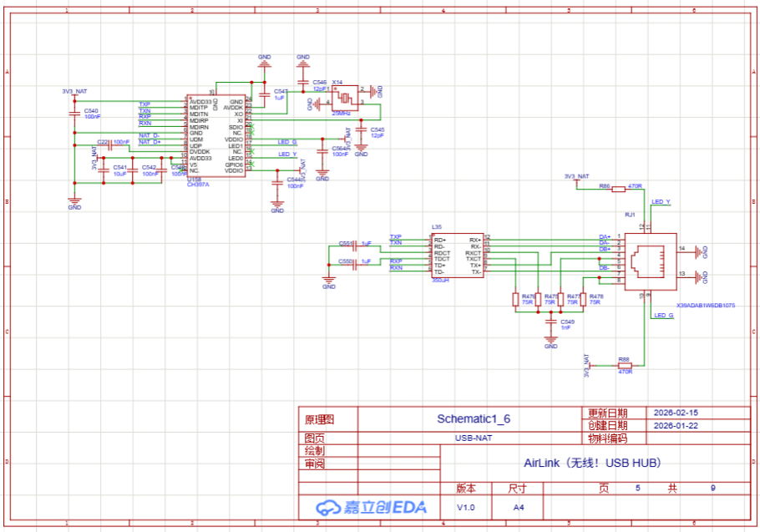This screenshot has width=760, height=532.
Task: Click the creation date 2026-01-22
Action: [676, 425]
